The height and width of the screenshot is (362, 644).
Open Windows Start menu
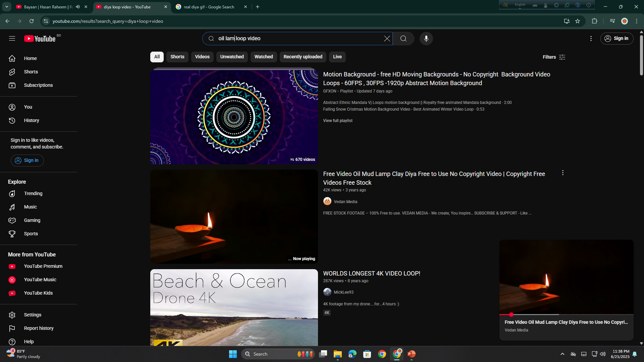233,354
